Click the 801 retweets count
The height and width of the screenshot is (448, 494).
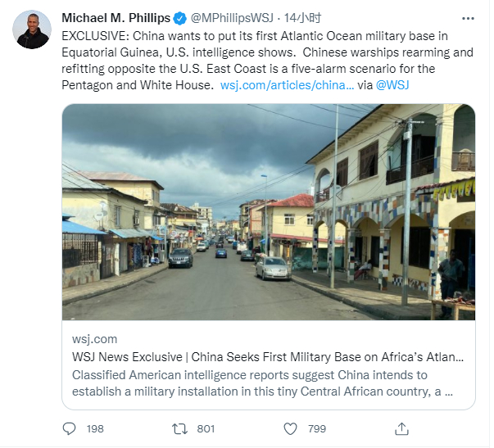206,428
